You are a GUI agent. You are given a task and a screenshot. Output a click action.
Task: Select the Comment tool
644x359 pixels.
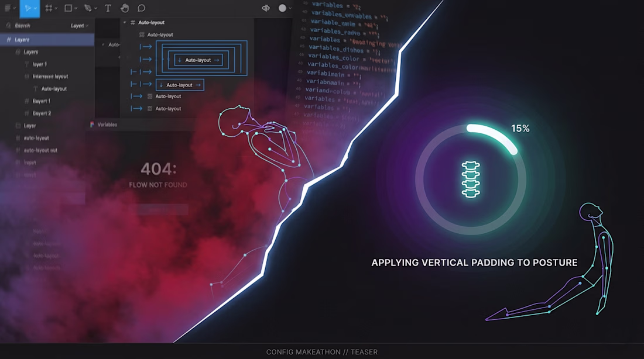click(x=141, y=8)
